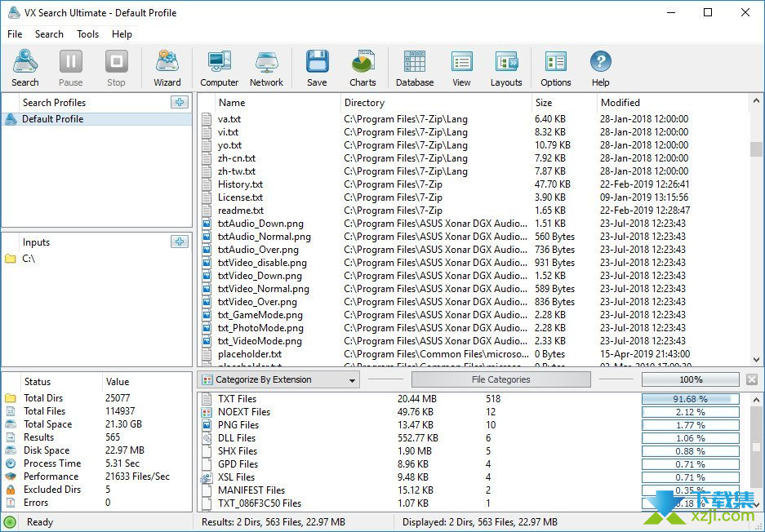Click the 100% zoom button

(691, 379)
